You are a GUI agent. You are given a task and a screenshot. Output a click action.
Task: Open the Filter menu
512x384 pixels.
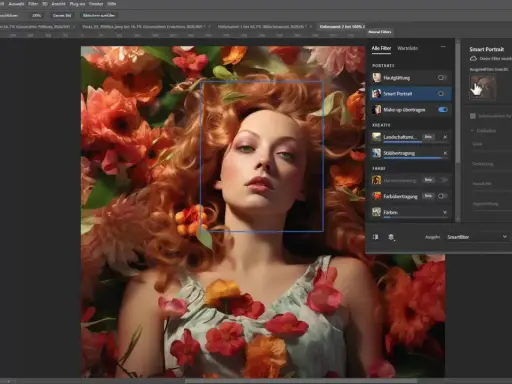pyautogui.click(x=33, y=4)
